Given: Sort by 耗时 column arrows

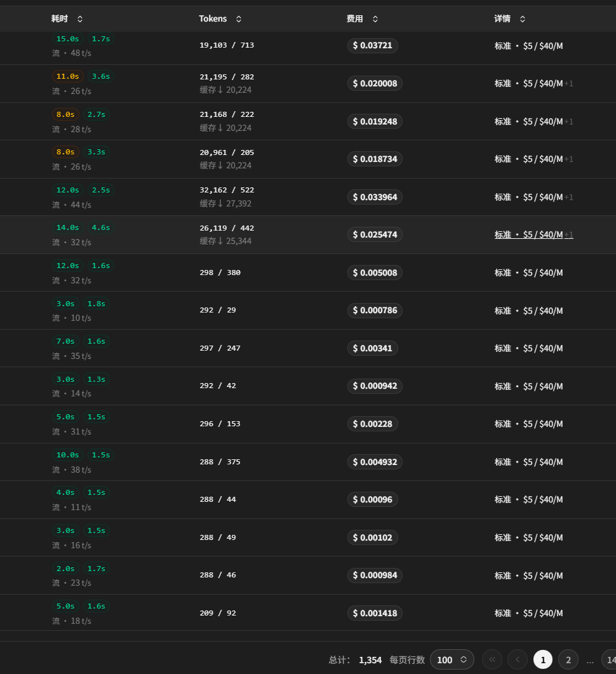Looking at the screenshot, I should click(x=80, y=19).
